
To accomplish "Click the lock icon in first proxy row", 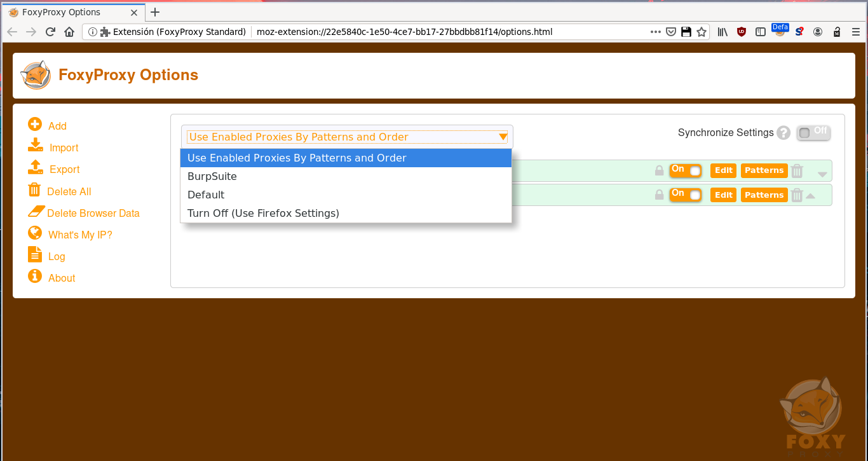I will [659, 170].
